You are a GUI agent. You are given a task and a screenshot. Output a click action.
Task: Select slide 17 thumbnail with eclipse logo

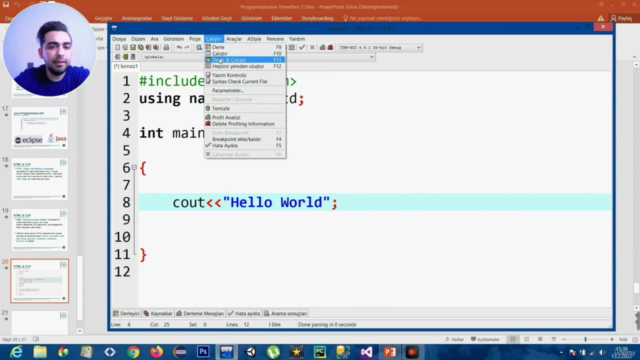point(40,128)
